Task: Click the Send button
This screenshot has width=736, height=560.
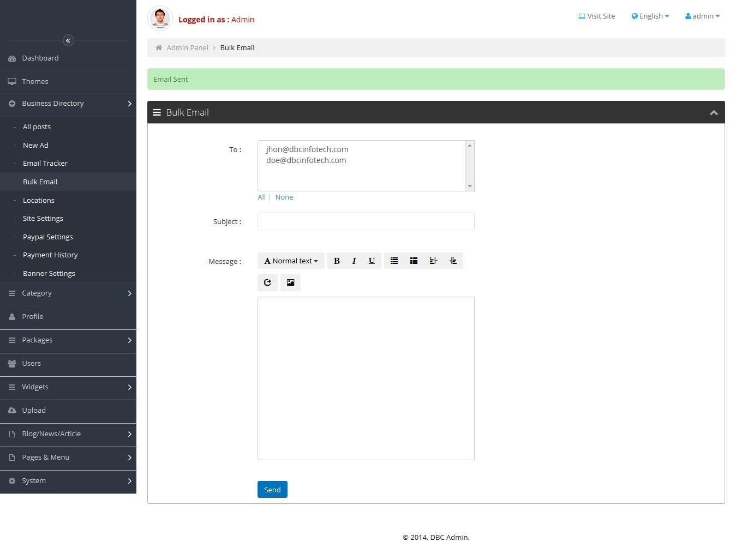Action: (x=272, y=490)
